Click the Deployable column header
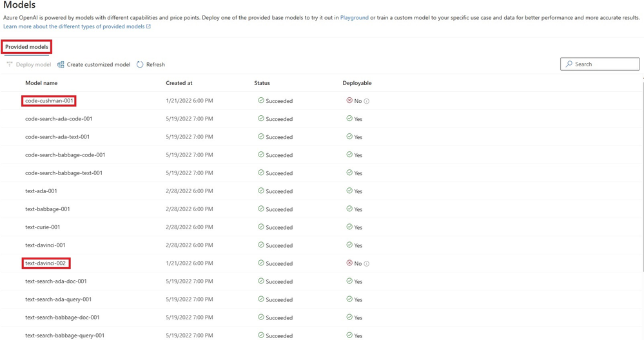Viewport: 644px width, 340px height. pyautogui.click(x=357, y=83)
